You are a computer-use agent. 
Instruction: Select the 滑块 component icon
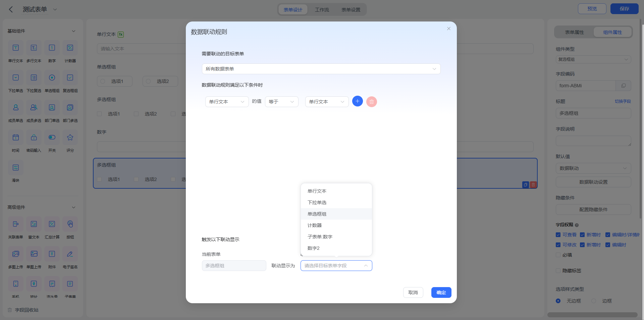pos(16,168)
